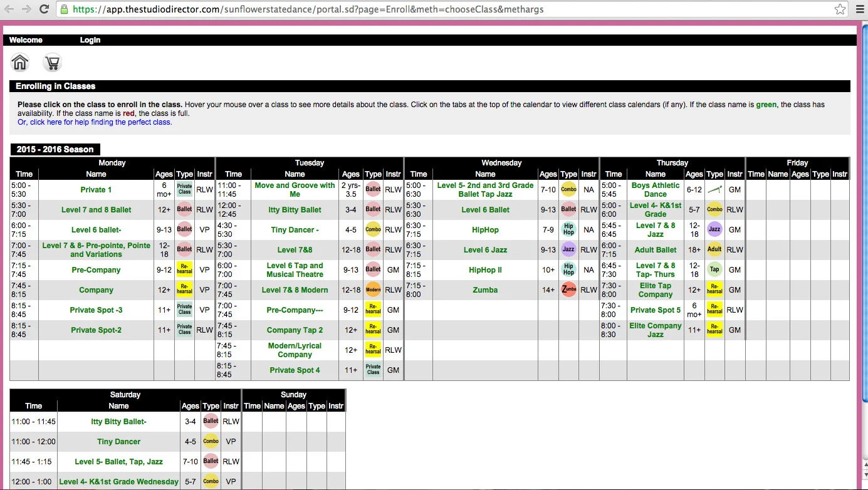The width and height of the screenshot is (868, 490).
Task: Select the 2015 - 2016 Season tab
Action: tap(55, 150)
